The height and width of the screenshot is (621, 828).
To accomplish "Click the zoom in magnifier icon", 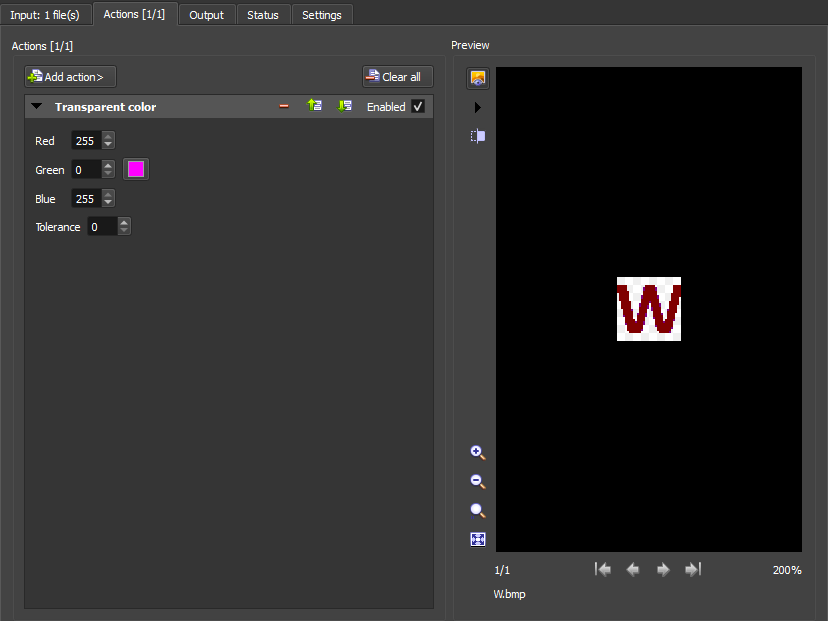I will click(x=478, y=452).
